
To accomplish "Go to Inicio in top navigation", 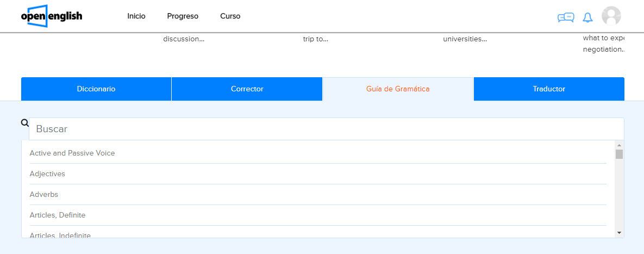I will pos(136,16).
